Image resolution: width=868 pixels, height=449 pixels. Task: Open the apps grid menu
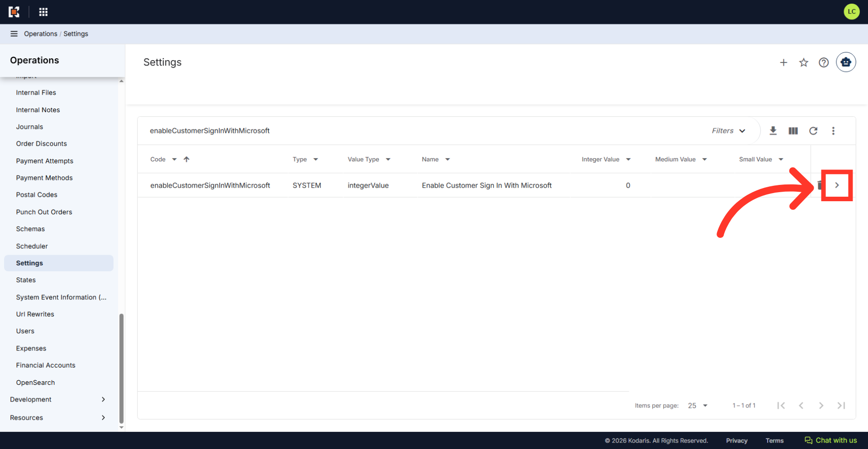coord(43,12)
